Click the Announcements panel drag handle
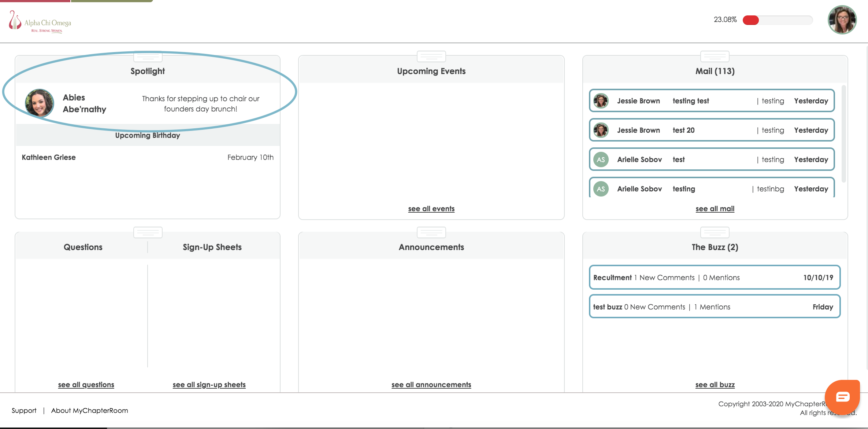This screenshot has width=868, height=429. click(x=431, y=232)
